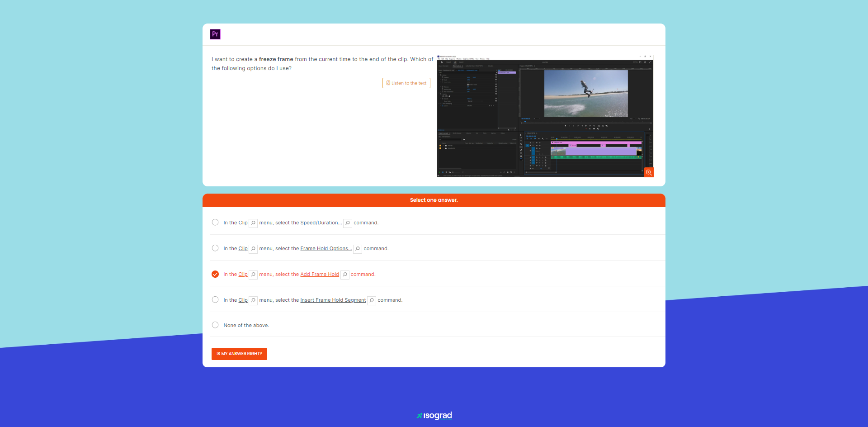Click the magnifier icon next to Insert Frame Hold Segment
Screen dimensions: 868x427
point(371,300)
